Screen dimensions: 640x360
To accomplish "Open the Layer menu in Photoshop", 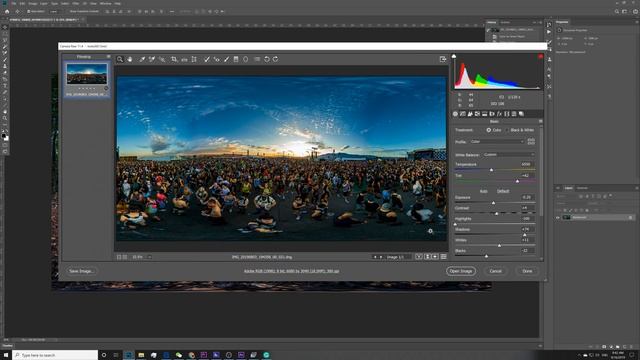I will point(44,3).
